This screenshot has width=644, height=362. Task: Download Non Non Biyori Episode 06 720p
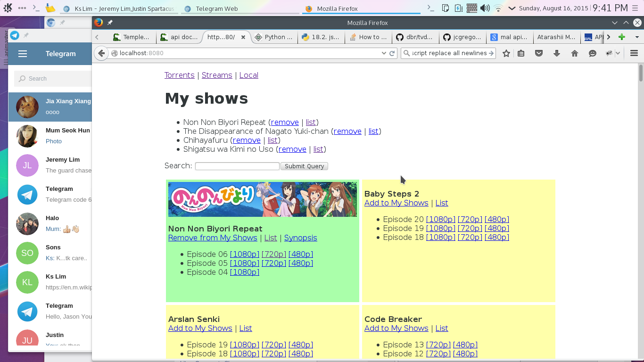274,254
